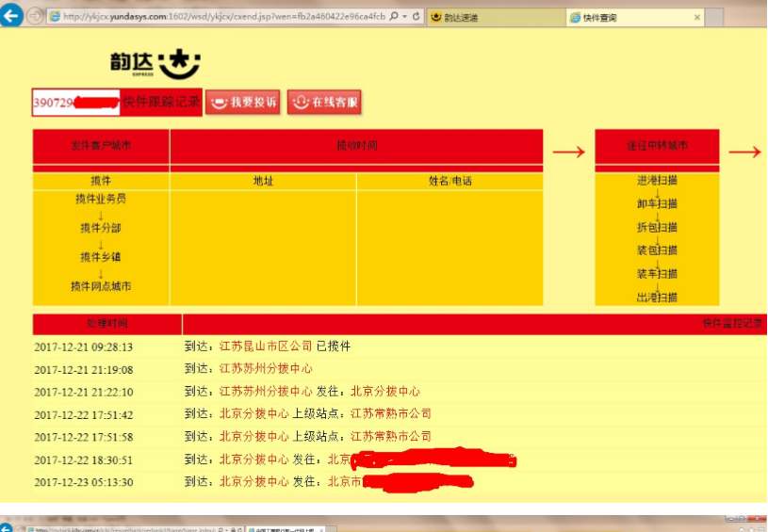This screenshot has height=532, width=768.
Task: Click the 发件客户城市 header cell
Action: click(101, 146)
